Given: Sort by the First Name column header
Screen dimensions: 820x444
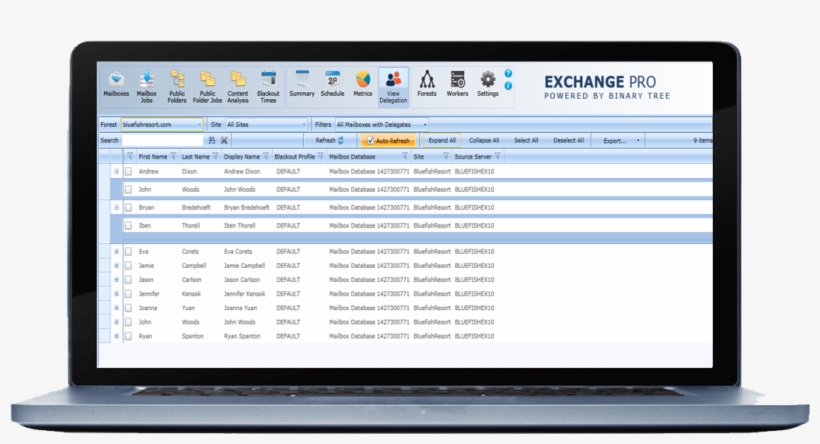Looking at the screenshot, I should pyautogui.click(x=153, y=156).
